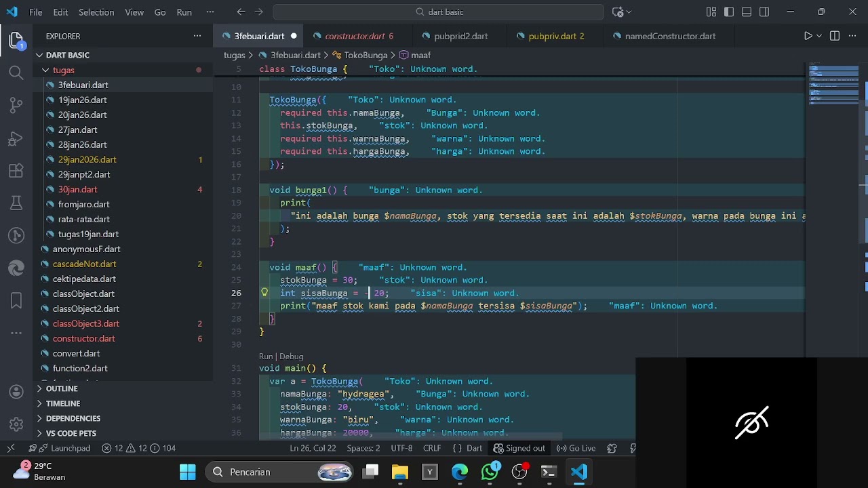
Task: Click the Run code lens above main
Action: (x=266, y=357)
